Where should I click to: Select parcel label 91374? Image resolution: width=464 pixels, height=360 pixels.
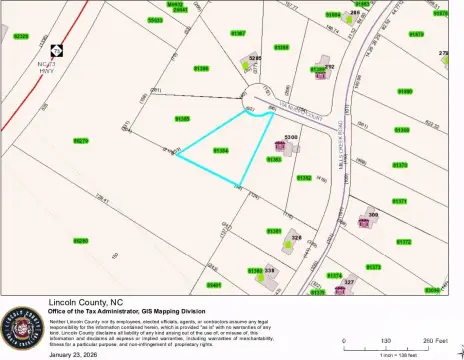tap(334, 276)
